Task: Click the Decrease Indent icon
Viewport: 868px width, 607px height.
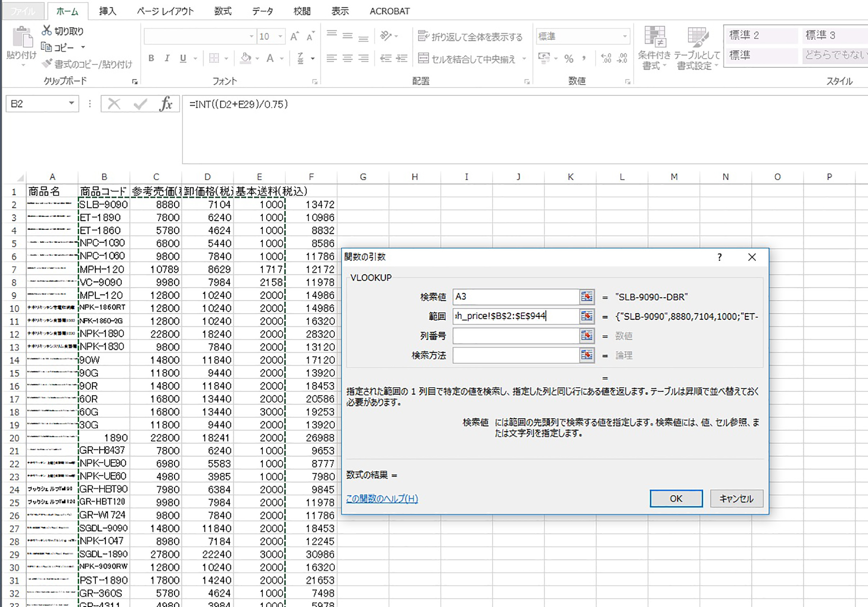Action: click(x=385, y=58)
